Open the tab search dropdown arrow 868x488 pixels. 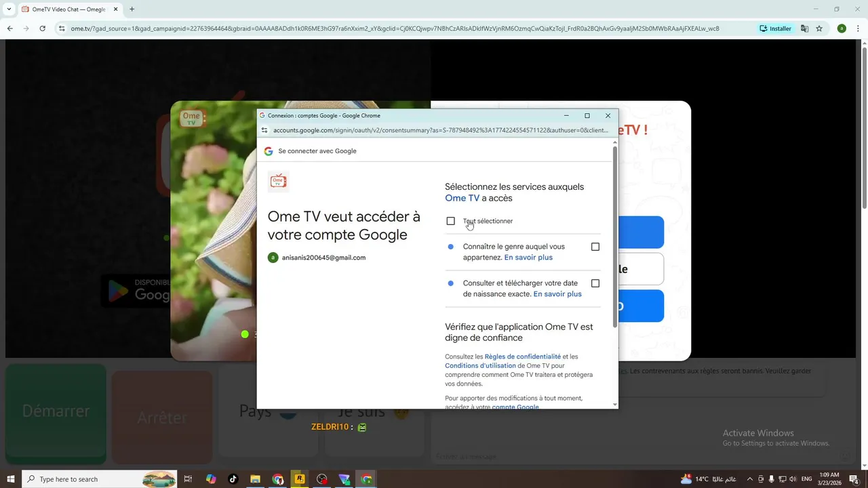click(9, 9)
